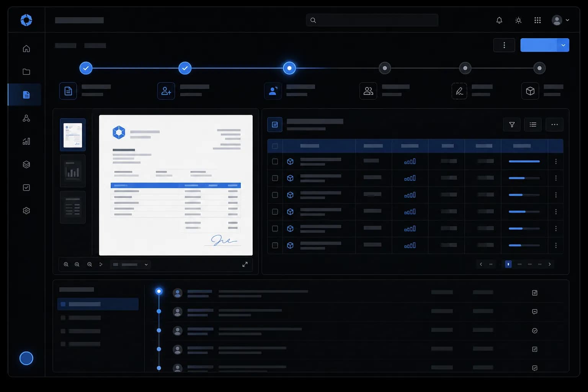Open the kebab menu in the first table row
Image resolution: width=588 pixels, height=392 pixels.
pyautogui.click(x=556, y=162)
